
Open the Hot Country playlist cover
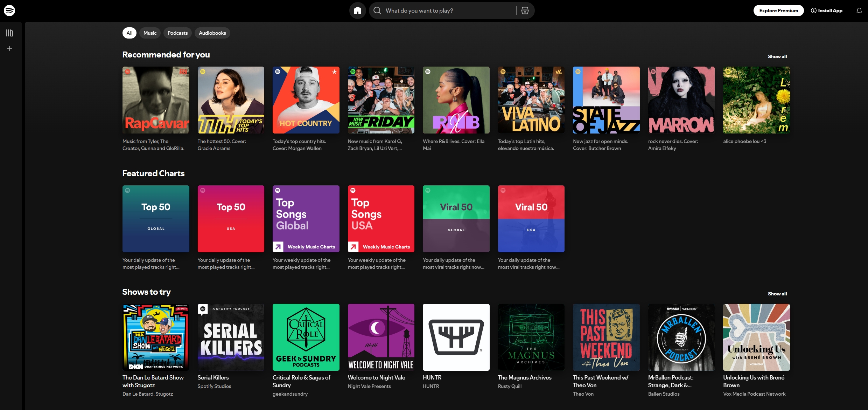pos(306,100)
